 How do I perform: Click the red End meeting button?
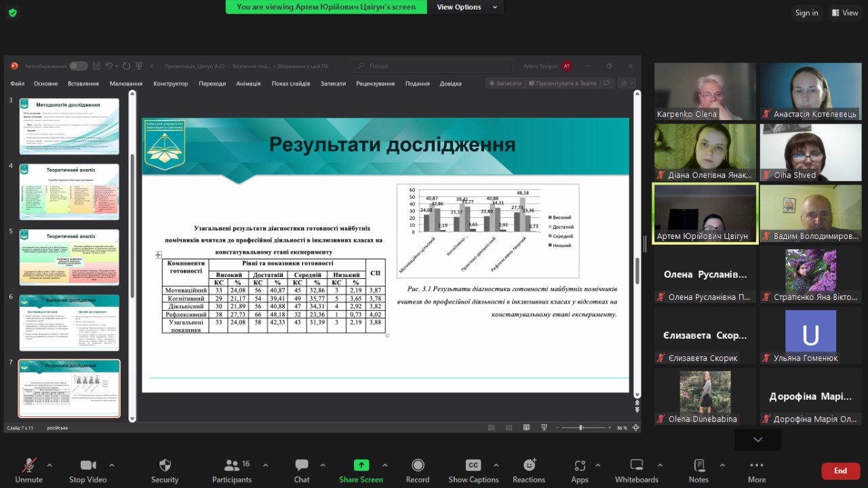point(840,470)
